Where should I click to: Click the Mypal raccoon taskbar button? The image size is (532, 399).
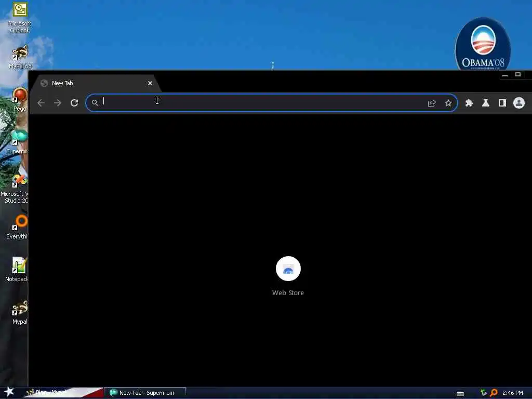point(63,393)
